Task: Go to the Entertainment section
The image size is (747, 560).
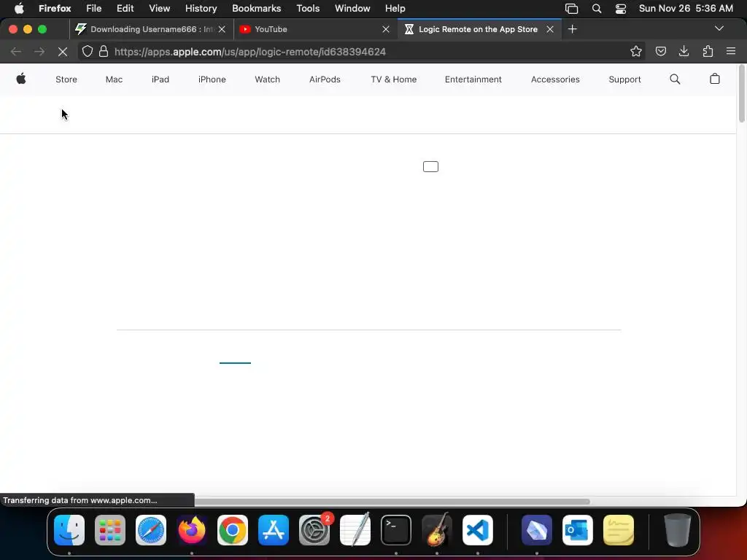Action: click(473, 79)
